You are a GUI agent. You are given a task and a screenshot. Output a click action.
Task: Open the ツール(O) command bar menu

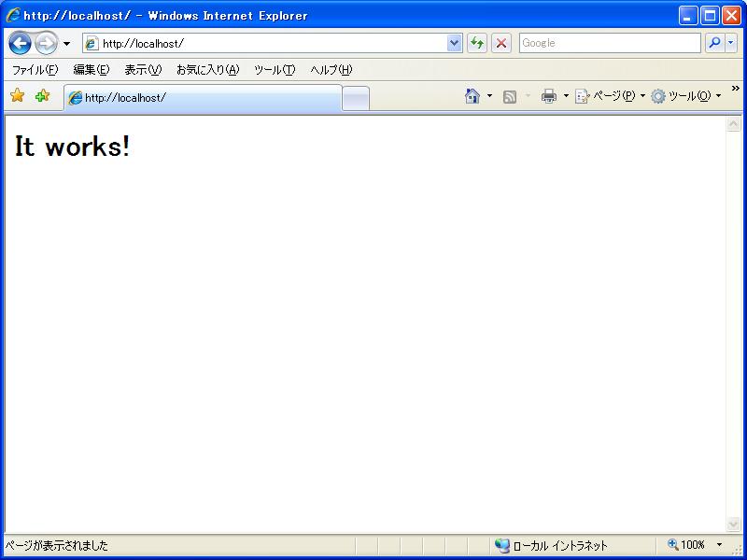[x=686, y=96]
